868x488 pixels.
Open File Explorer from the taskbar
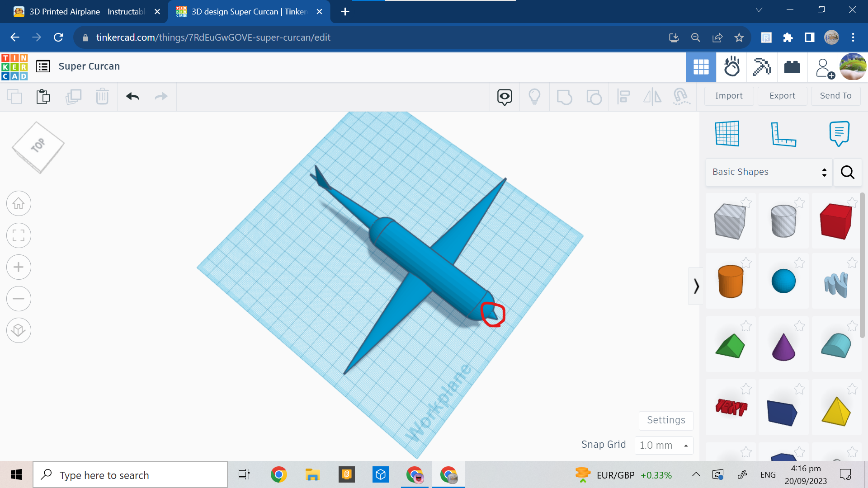coord(312,475)
